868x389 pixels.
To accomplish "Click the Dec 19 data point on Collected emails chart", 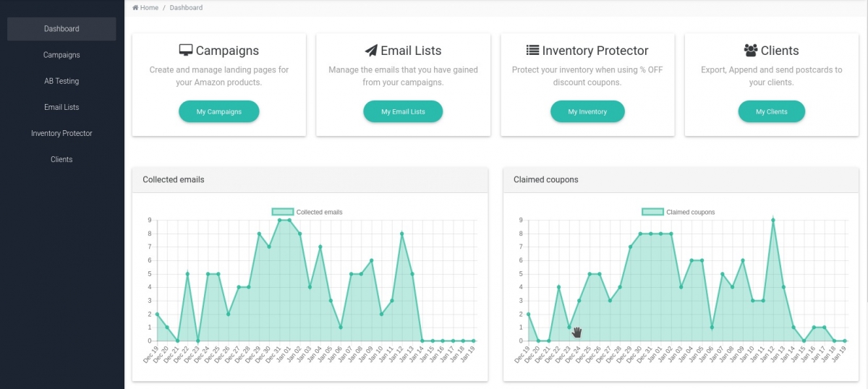I will 157,315.
